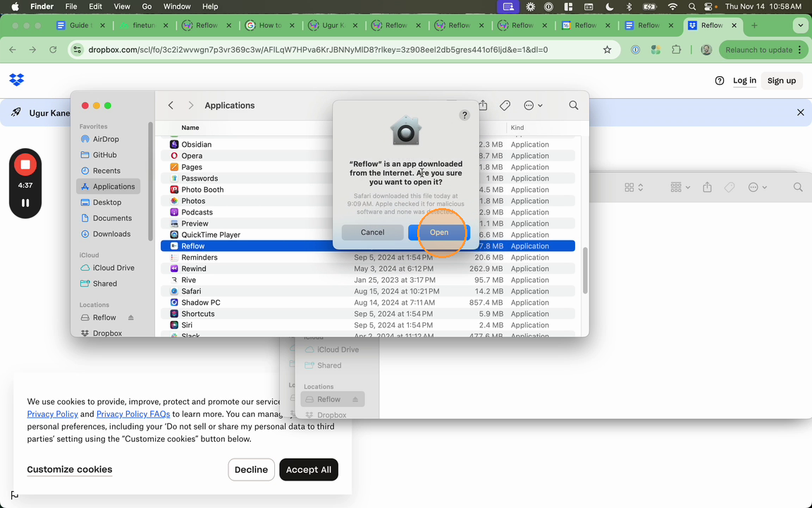Dismiss the Dropbox banner with X

(x=801, y=112)
